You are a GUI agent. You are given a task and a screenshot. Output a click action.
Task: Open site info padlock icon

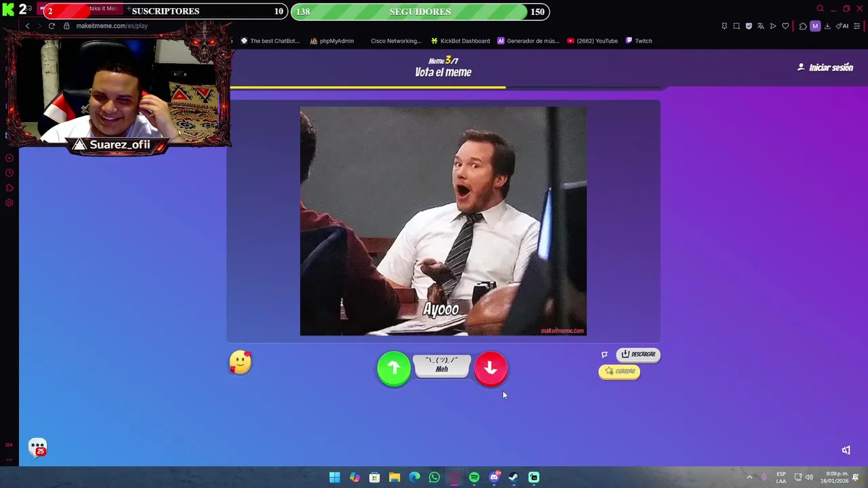[x=66, y=26]
